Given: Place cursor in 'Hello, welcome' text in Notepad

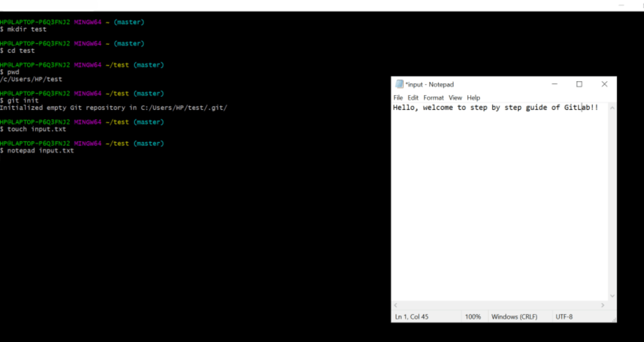Looking at the screenshot, I should pyautogui.click(x=423, y=107).
